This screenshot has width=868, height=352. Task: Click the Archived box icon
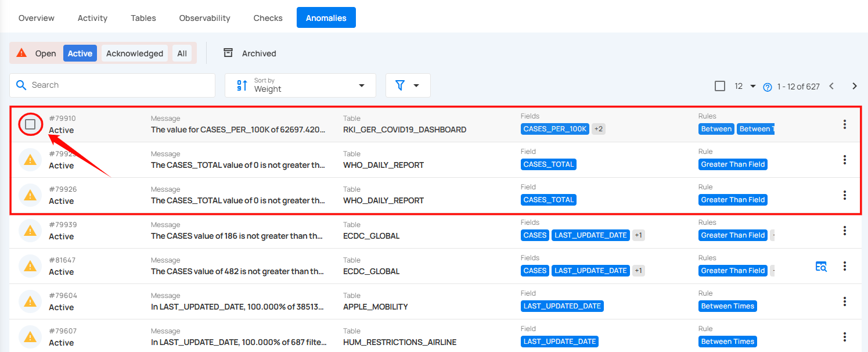pyautogui.click(x=228, y=53)
